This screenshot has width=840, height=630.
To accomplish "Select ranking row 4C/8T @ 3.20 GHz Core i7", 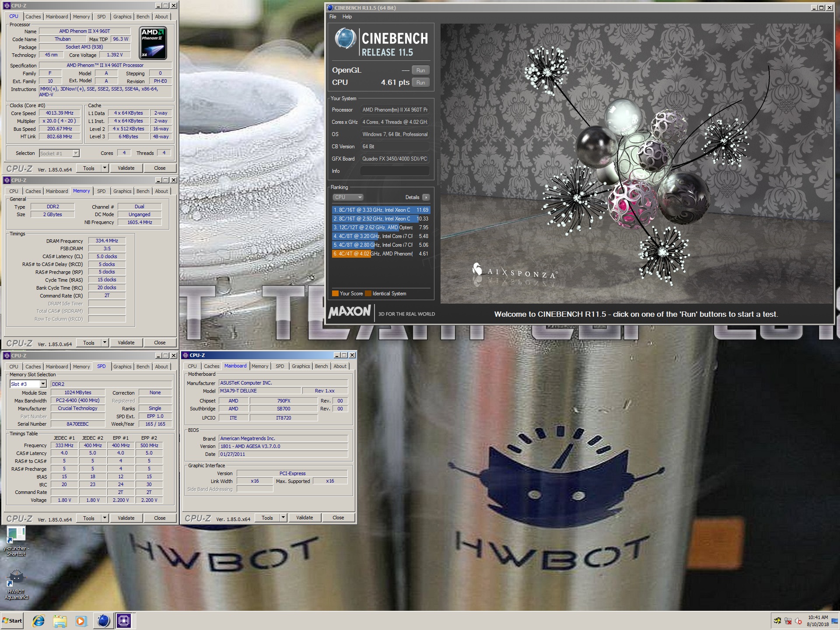I will [x=381, y=236].
